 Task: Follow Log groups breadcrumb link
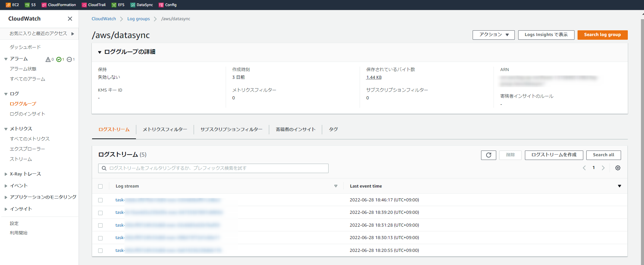point(139,19)
